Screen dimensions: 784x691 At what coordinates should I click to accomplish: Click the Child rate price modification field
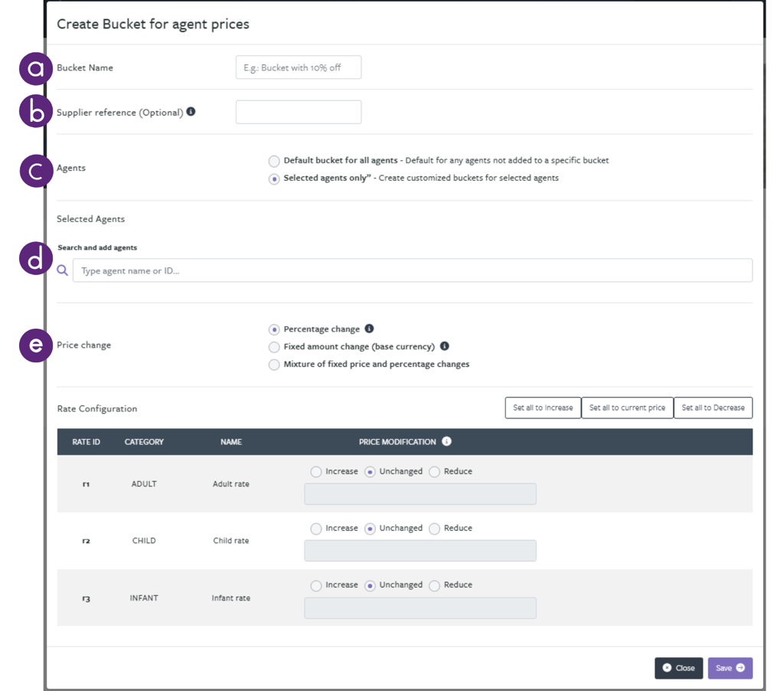pyautogui.click(x=420, y=550)
